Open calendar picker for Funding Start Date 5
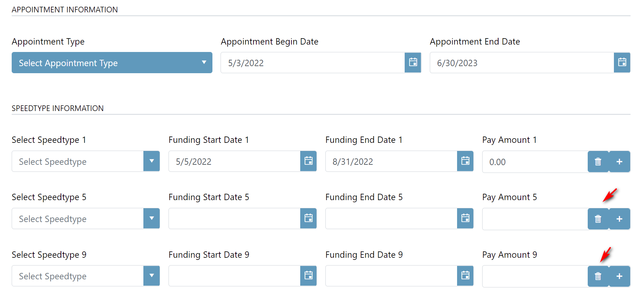The image size is (644, 303). coord(308,218)
